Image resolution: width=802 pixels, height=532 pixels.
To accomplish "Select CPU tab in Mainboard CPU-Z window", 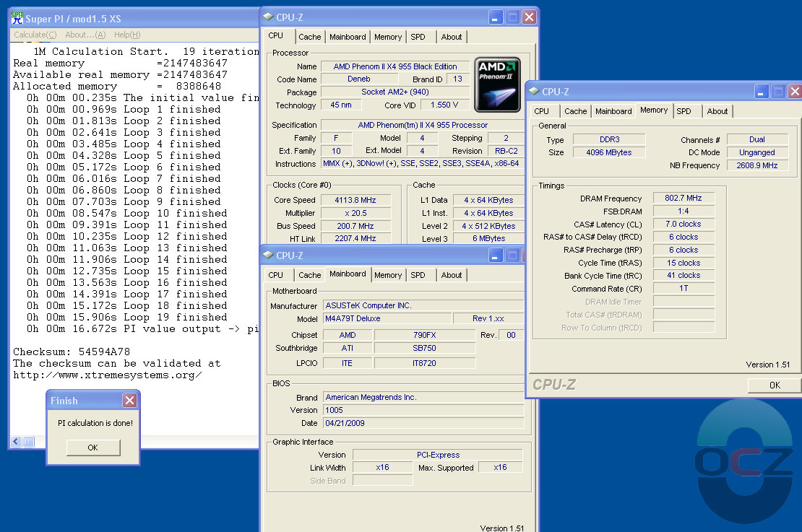I will pyautogui.click(x=276, y=275).
